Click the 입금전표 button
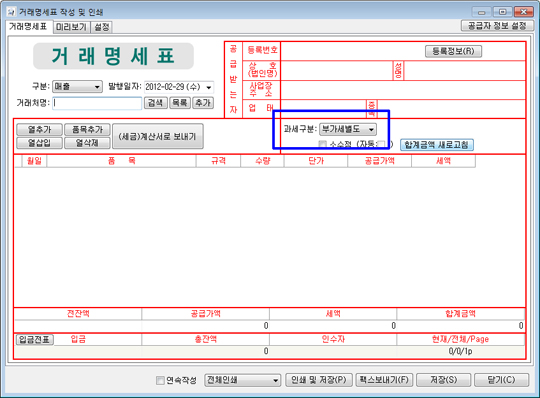The image size is (540, 398). 34,339
